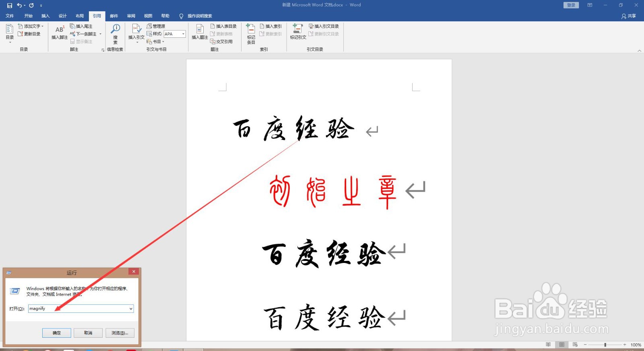Expand the 目录 button dropdown arrow
Image resolution: width=644 pixels, height=351 pixels.
10,42
